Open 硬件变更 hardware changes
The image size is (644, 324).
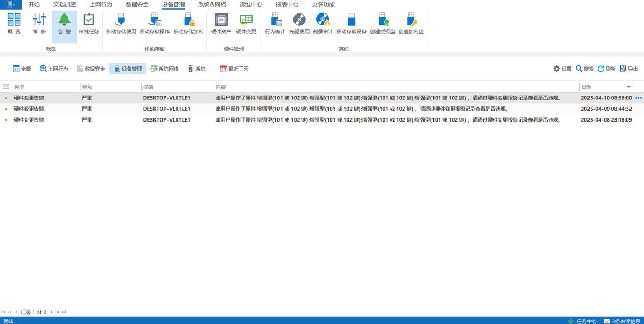246,24
